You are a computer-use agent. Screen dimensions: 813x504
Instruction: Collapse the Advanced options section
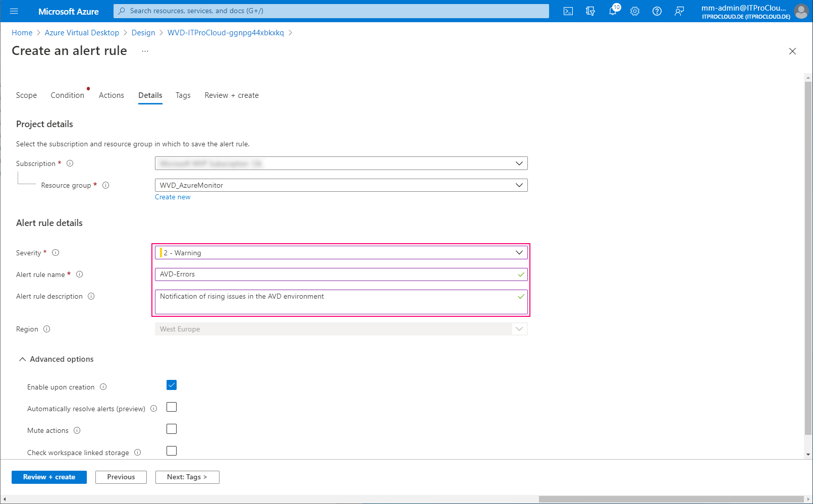coord(56,359)
